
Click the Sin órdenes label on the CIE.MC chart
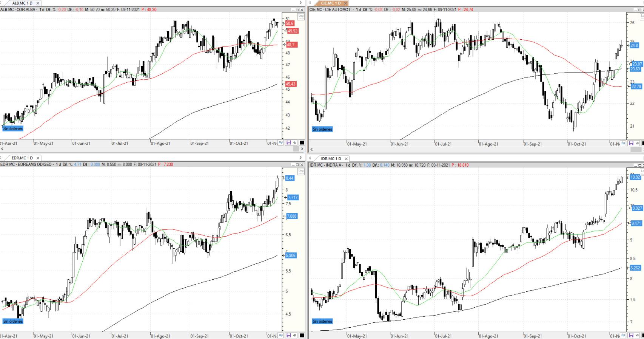pyautogui.click(x=322, y=129)
